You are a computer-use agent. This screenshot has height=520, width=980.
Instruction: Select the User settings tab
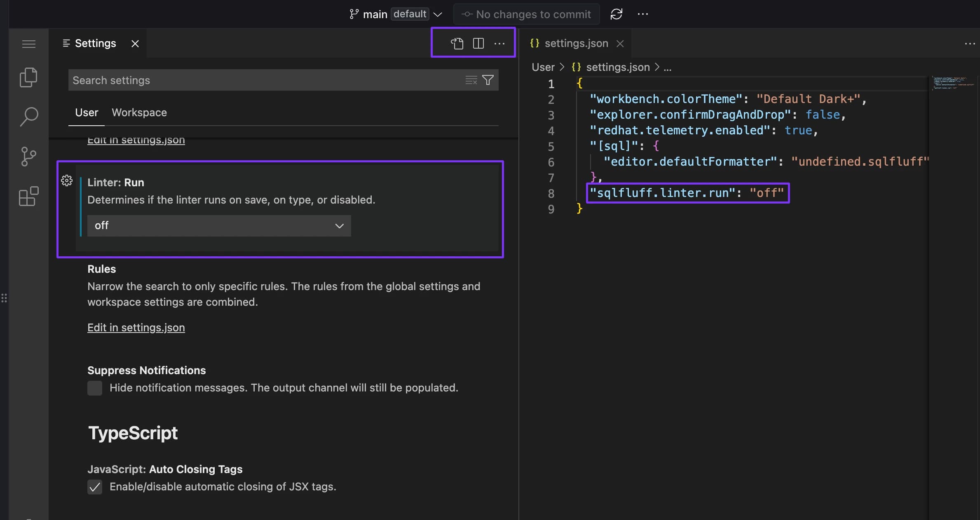(x=87, y=112)
